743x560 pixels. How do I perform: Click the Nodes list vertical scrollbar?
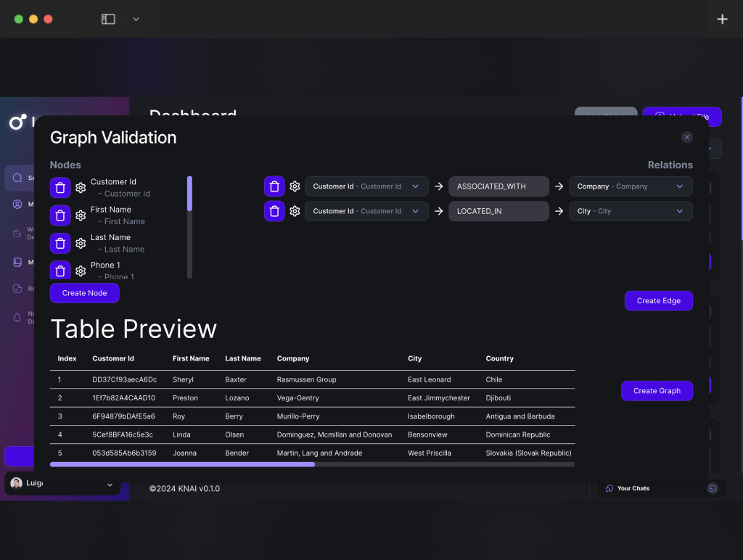tap(189, 194)
